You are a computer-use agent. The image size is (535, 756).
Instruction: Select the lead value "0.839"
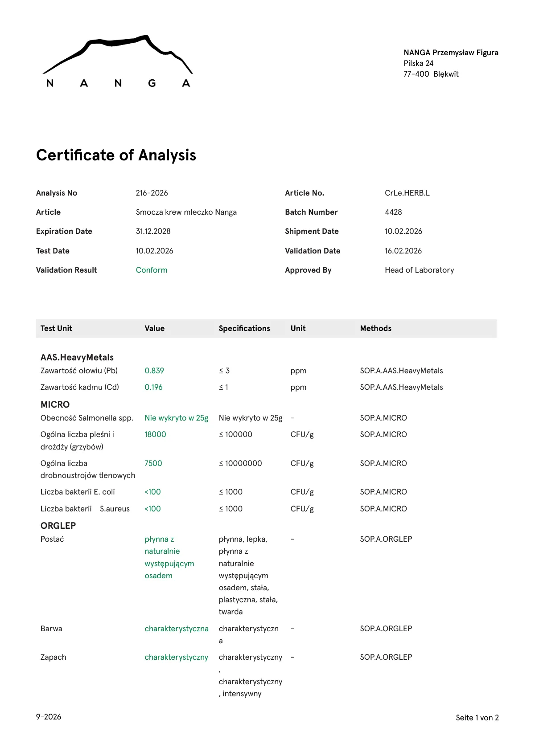154,371
